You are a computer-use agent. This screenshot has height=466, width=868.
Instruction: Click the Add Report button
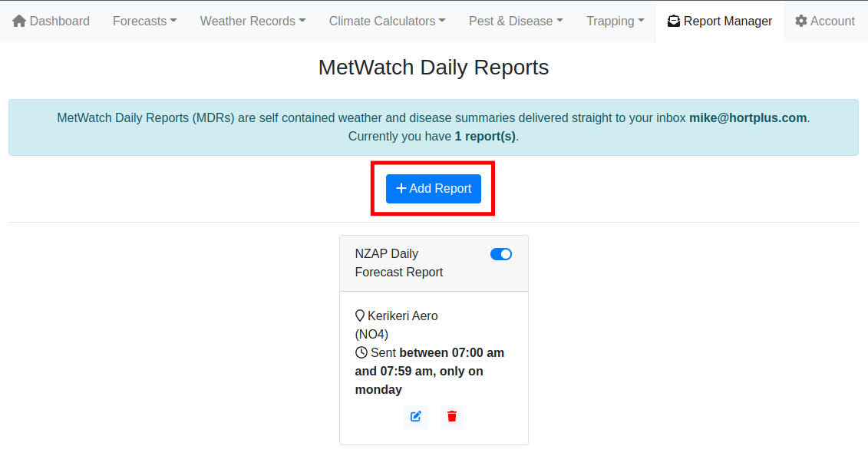pos(434,189)
